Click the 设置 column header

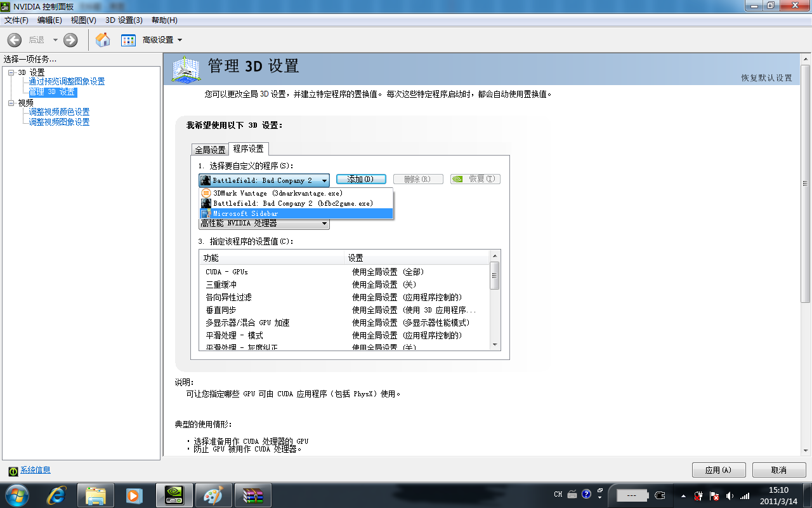(x=417, y=258)
